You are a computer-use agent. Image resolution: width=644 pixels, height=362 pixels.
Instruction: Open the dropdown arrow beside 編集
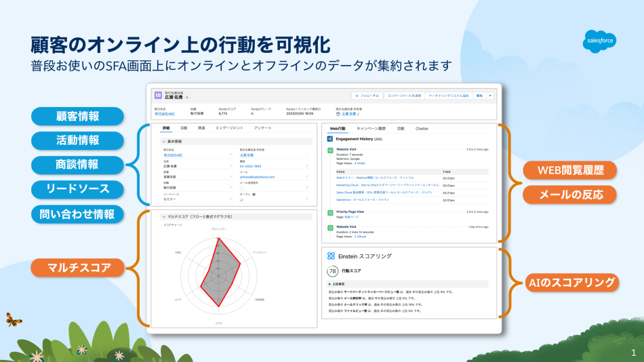(x=491, y=96)
